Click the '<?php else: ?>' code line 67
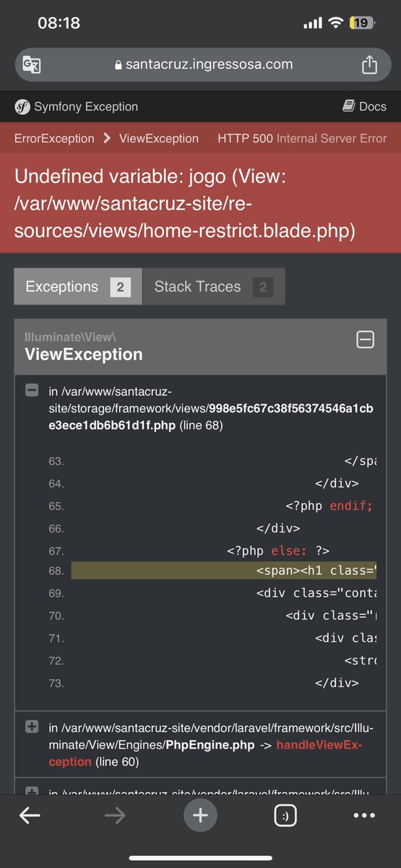Screen dimensions: 401x868 click(x=278, y=550)
